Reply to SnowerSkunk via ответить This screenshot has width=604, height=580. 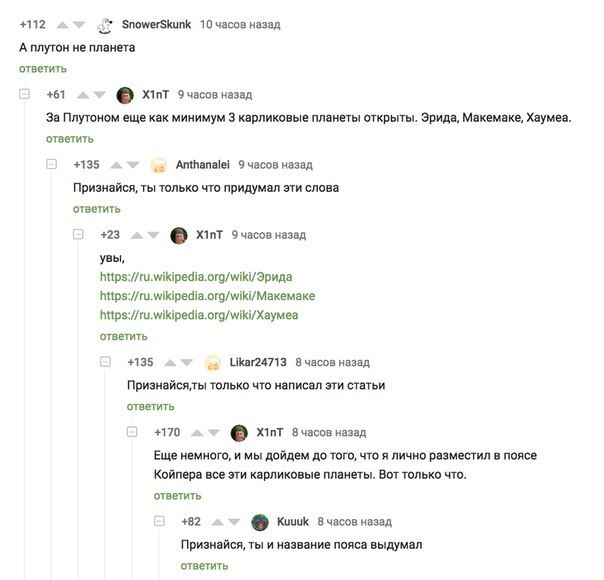coord(43,69)
